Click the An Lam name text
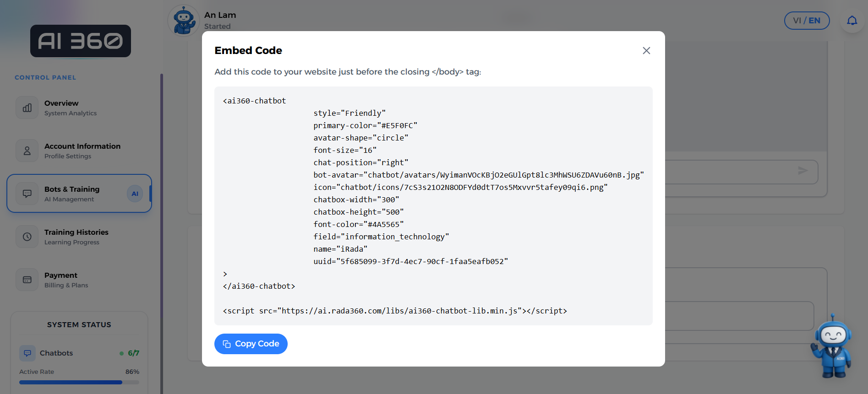 click(220, 15)
